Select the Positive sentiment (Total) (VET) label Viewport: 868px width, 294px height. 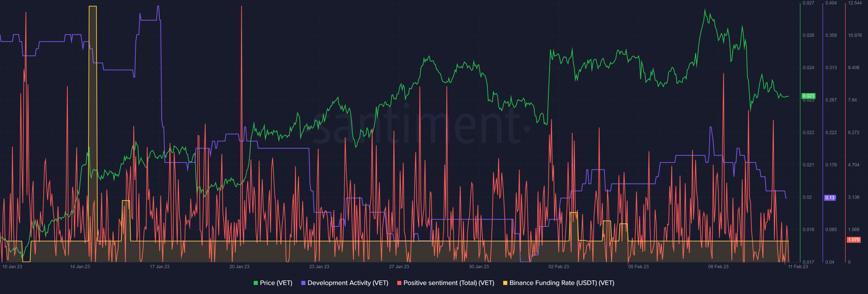coord(449,283)
